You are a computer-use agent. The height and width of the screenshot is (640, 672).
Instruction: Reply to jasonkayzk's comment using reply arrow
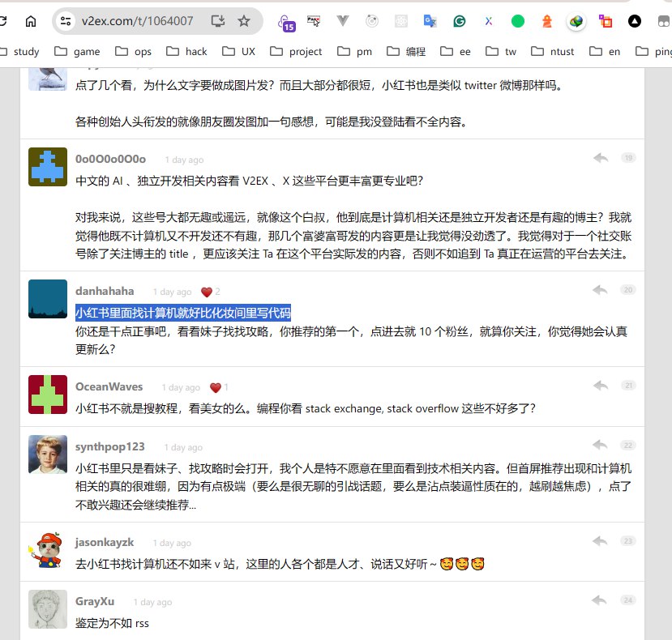[599, 540]
